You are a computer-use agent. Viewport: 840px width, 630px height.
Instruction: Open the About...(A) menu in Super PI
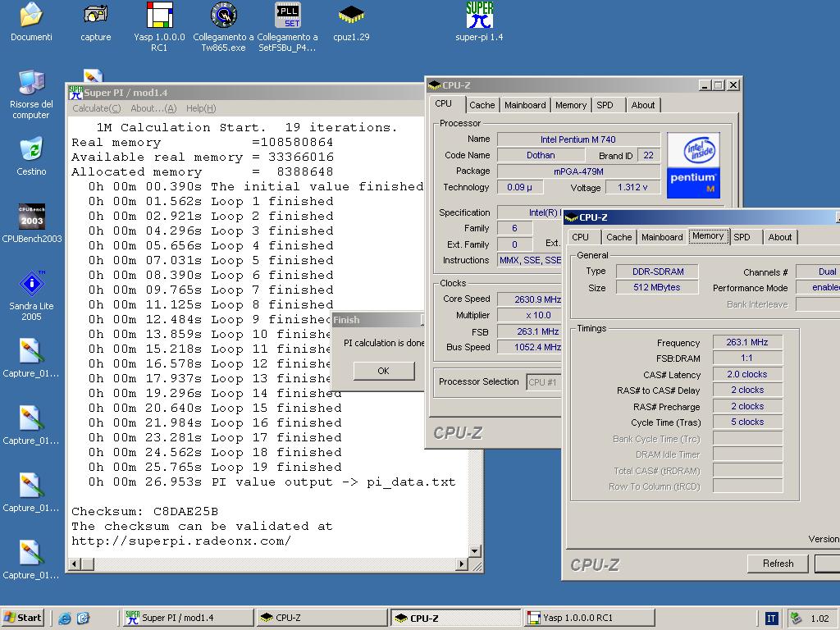[153, 108]
